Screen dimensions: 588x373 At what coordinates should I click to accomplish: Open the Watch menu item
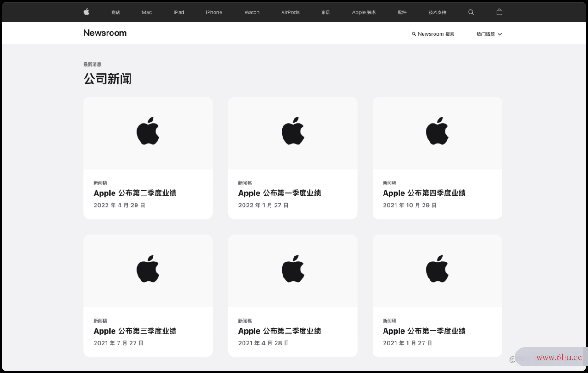point(252,12)
